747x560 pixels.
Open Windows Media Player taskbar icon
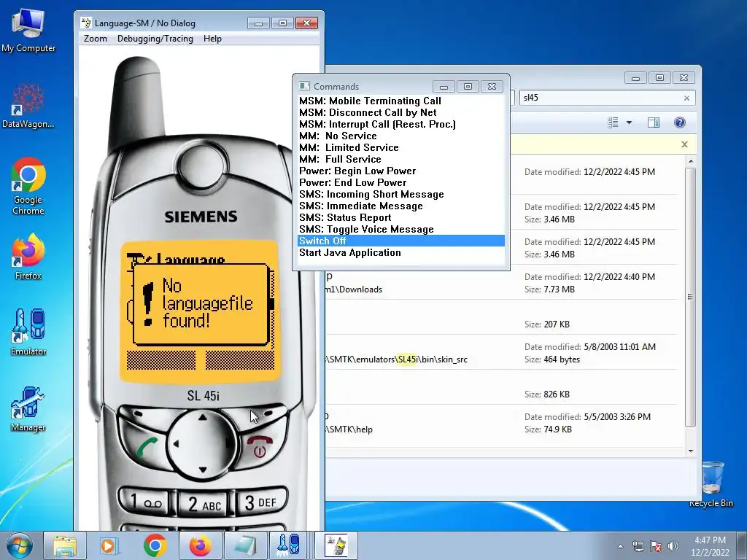[109, 545]
